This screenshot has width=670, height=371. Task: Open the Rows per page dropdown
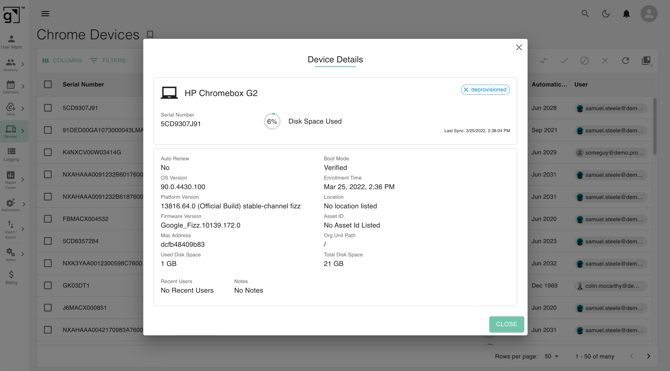[552, 356]
